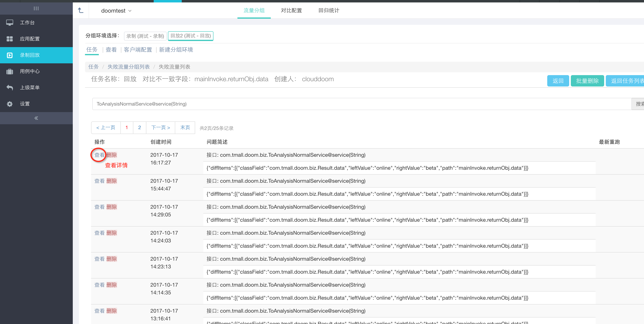
Task: View the record created at 14:29:05
Action: (x=99, y=207)
